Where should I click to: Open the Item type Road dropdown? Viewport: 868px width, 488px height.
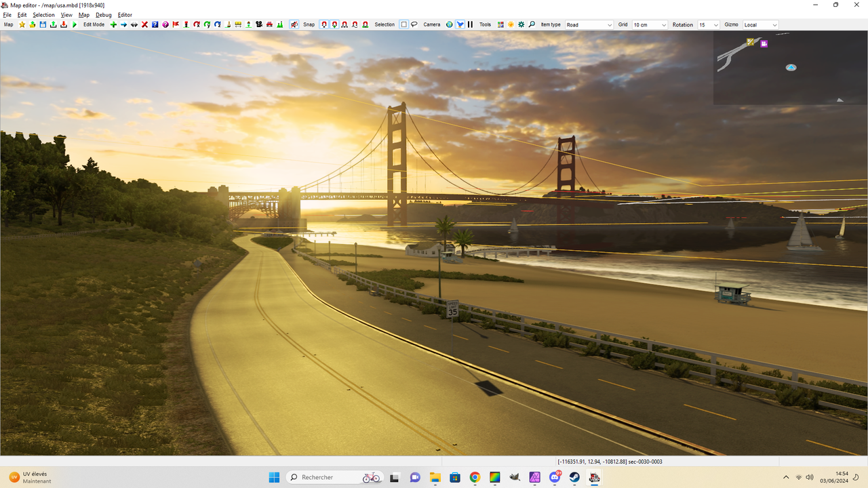pyautogui.click(x=589, y=25)
